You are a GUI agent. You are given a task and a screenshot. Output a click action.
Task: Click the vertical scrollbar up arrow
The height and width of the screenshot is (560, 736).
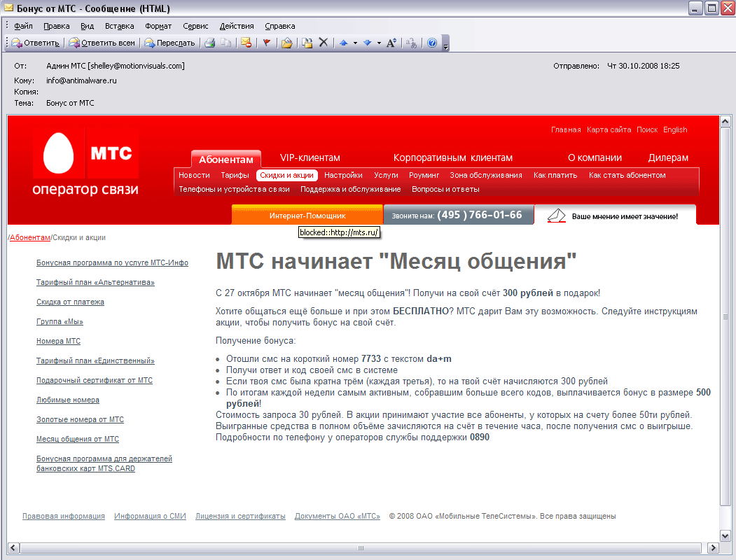725,122
